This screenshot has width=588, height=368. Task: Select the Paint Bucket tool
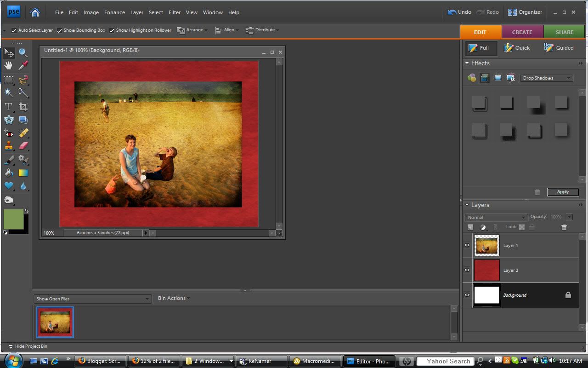[9, 173]
